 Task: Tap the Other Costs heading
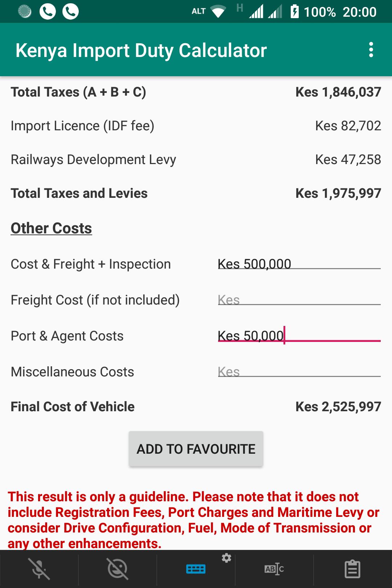[51, 228]
